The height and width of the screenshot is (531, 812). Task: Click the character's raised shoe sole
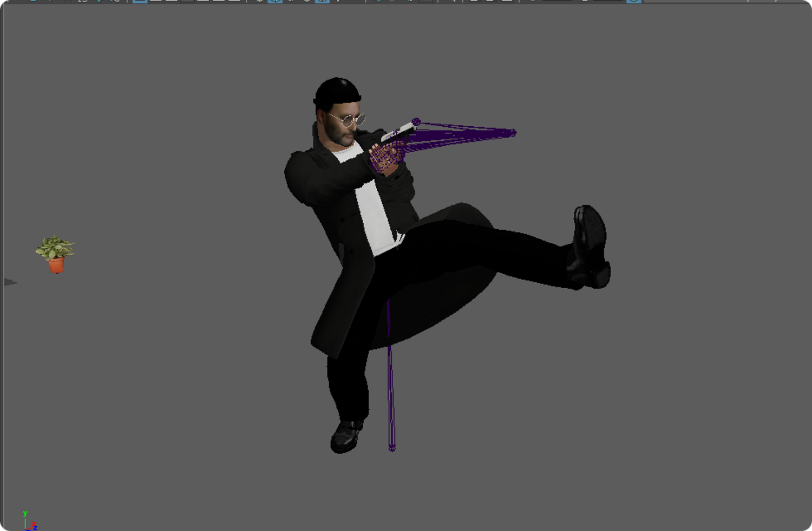coord(593,247)
